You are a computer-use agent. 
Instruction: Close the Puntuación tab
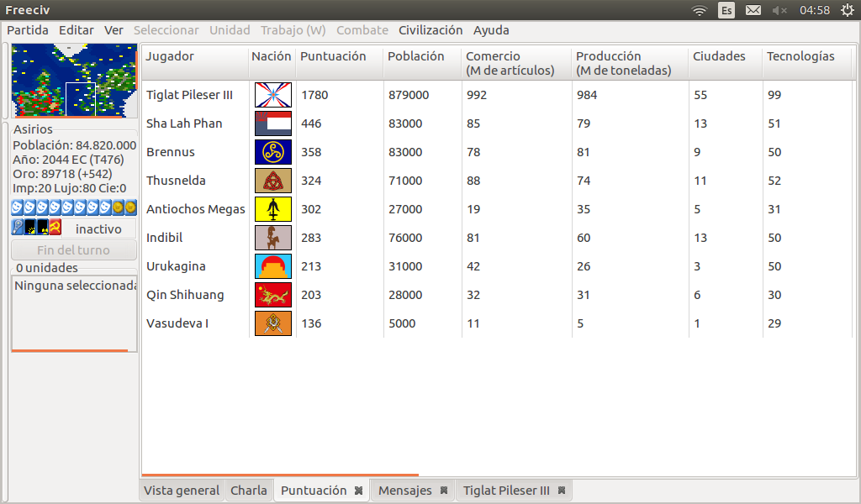tap(358, 491)
